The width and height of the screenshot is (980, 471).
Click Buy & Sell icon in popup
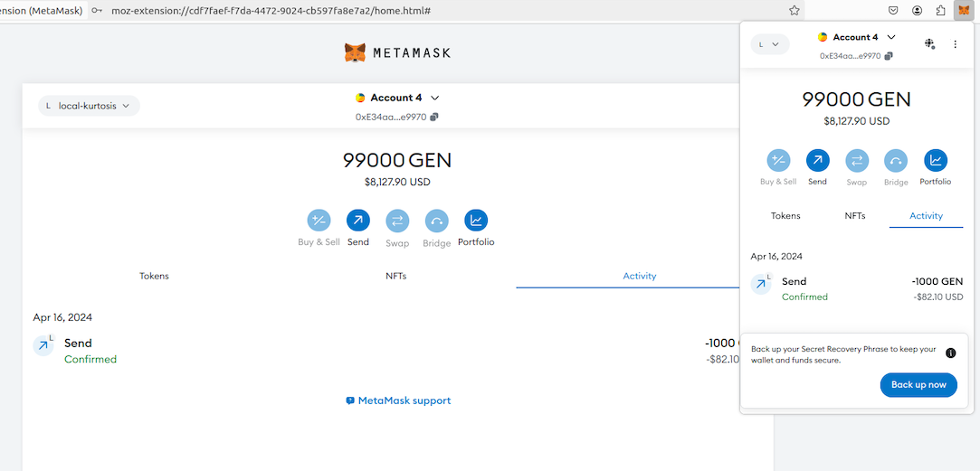(778, 161)
